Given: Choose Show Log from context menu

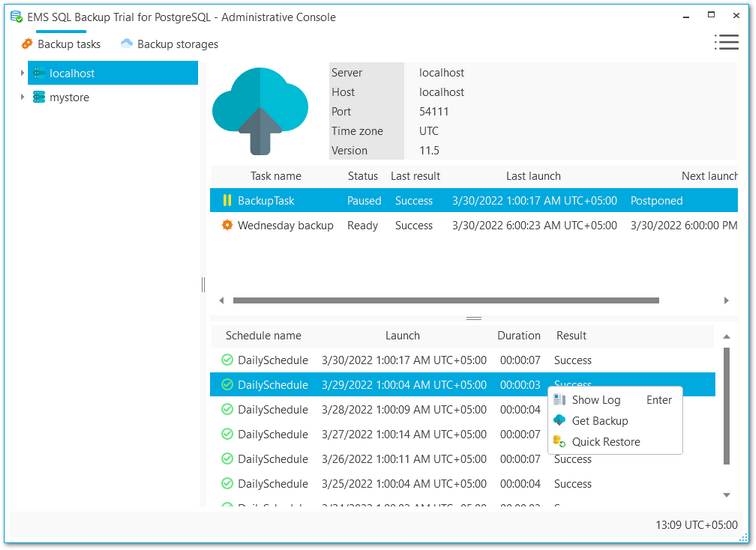Looking at the screenshot, I should tap(615, 400).
